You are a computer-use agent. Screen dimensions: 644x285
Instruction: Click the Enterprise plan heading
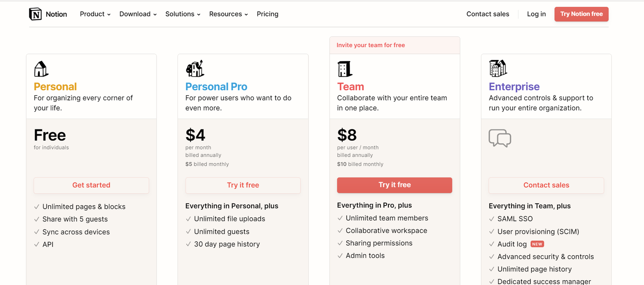click(x=514, y=87)
